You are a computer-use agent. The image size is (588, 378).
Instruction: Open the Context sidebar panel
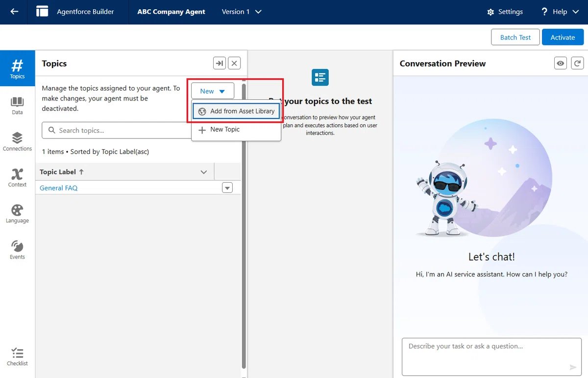pos(17,178)
